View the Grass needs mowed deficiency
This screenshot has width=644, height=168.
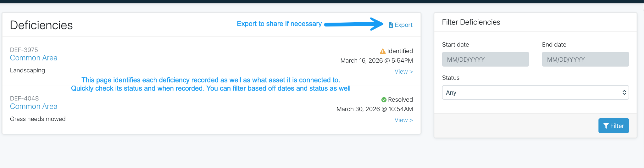403,120
